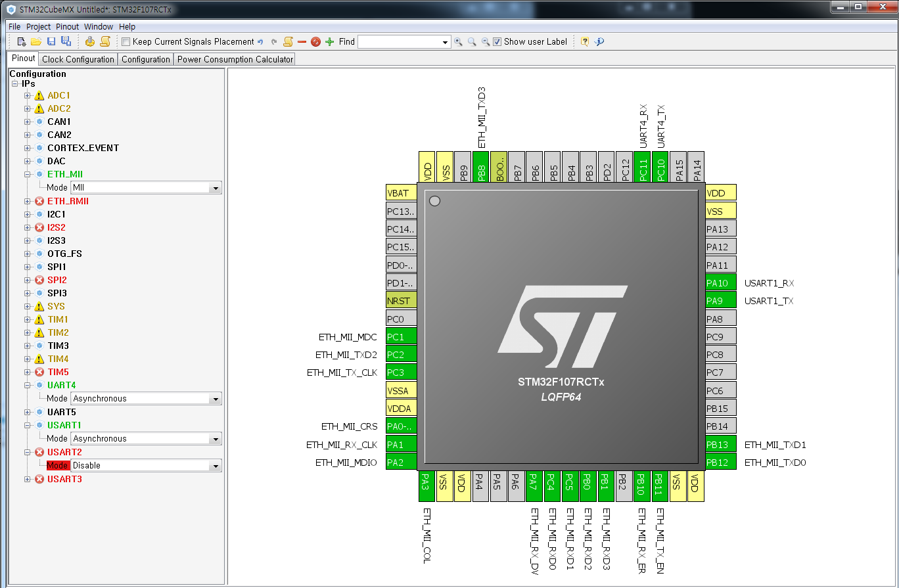Image resolution: width=899 pixels, height=588 pixels.
Task: Click the red error icon beside USART3
Action: click(39, 479)
